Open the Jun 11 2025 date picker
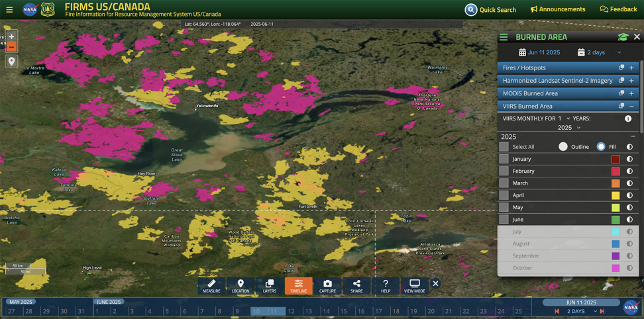The height and width of the screenshot is (319, 644). [x=539, y=52]
